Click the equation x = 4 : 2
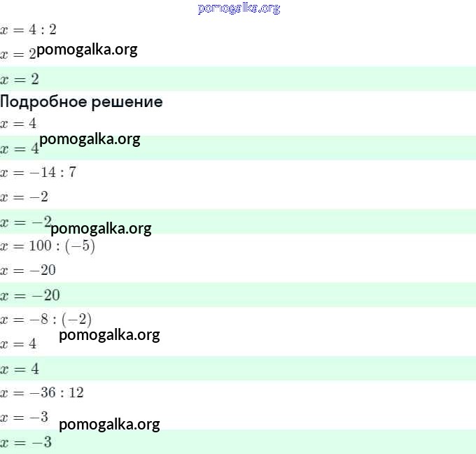This screenshot has width=476, height=454. [x=29, y=30]
